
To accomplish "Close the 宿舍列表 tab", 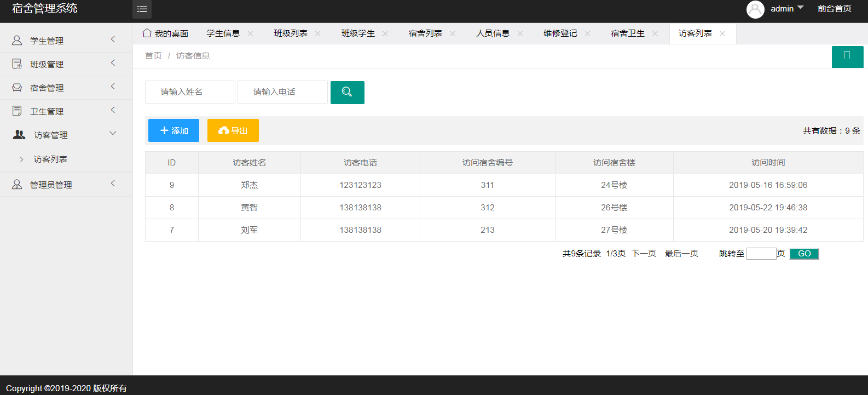I will click(x=453, y=33).
